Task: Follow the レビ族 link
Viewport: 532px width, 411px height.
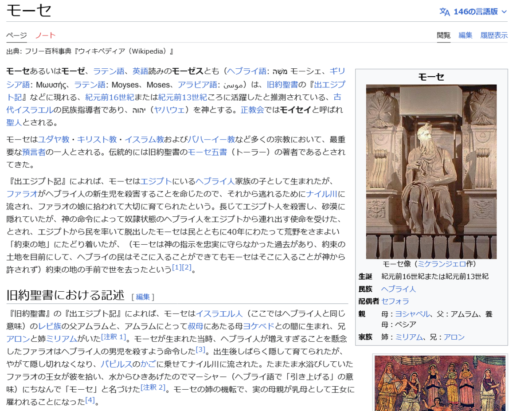Action: 50,326
